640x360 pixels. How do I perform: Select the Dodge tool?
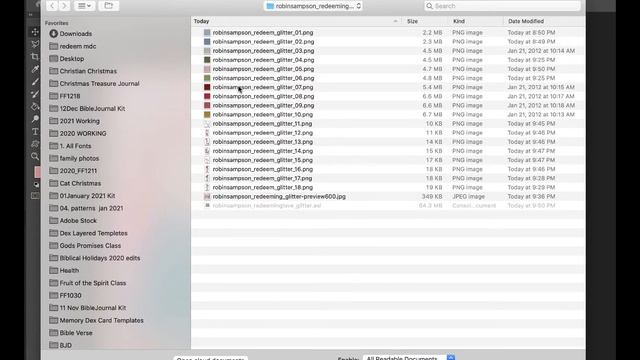point(35,119)
